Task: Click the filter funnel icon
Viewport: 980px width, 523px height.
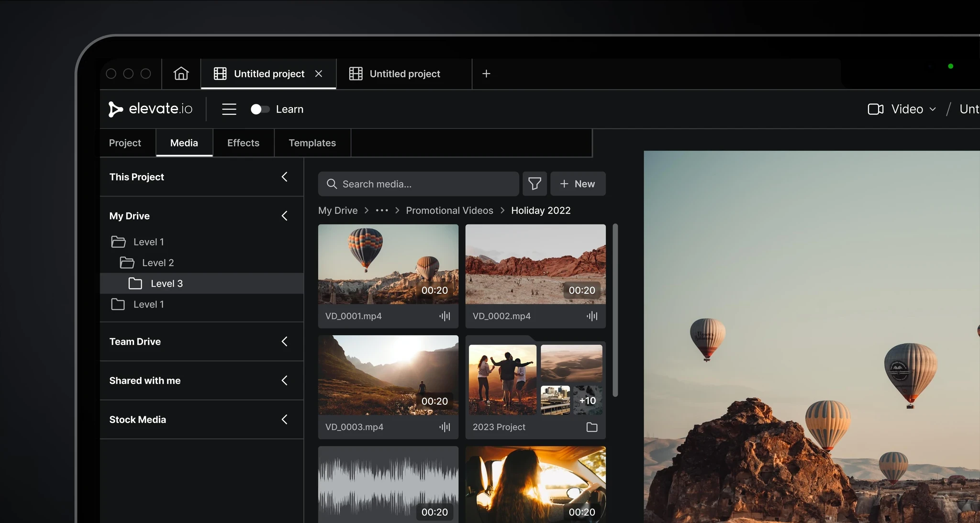Action: coord(535,184)
